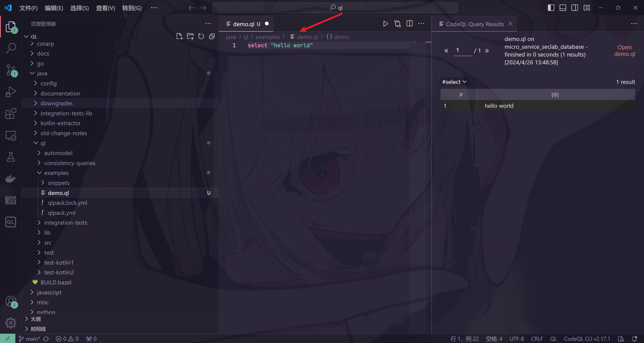Open the #select result set dropdown
Viewport: 644px width, 343px height.
(454, 82)
